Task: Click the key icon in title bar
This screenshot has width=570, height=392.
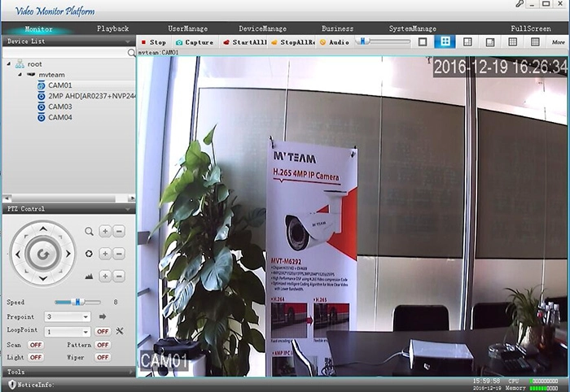Action: (520, 4)
